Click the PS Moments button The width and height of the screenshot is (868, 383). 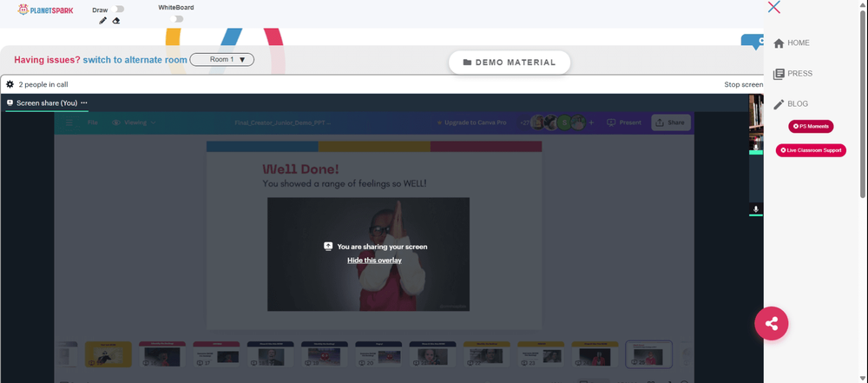811,127
